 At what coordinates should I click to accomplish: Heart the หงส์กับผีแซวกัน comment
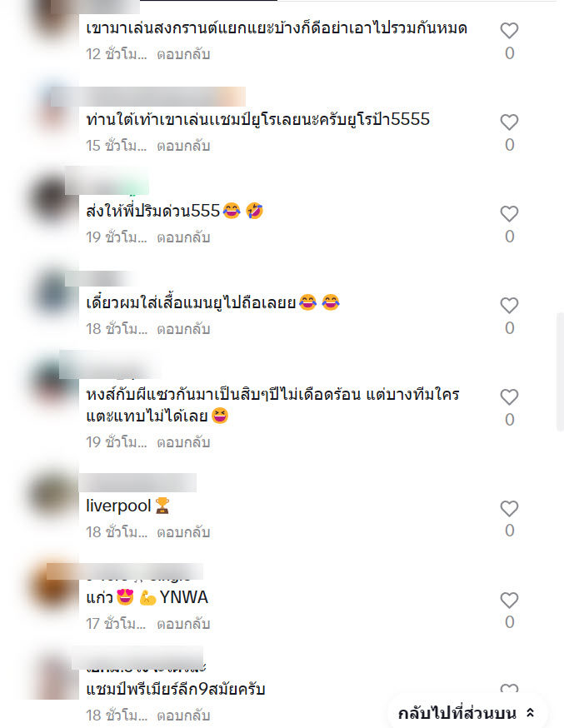pyautogui.click(x=509, y=397)
